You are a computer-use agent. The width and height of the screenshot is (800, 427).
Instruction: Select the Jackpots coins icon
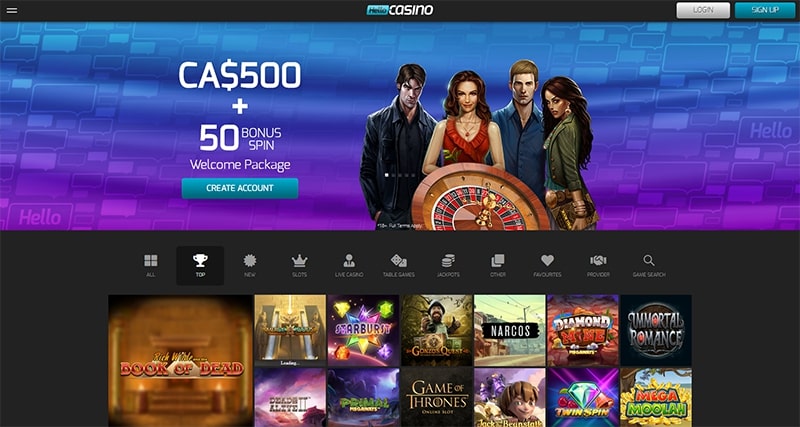448,261
